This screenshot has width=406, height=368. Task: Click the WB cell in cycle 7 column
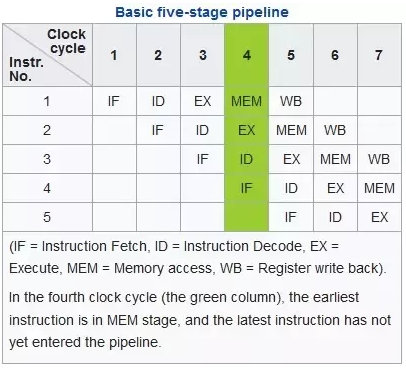pyautogui.click(x=379, y=159)
